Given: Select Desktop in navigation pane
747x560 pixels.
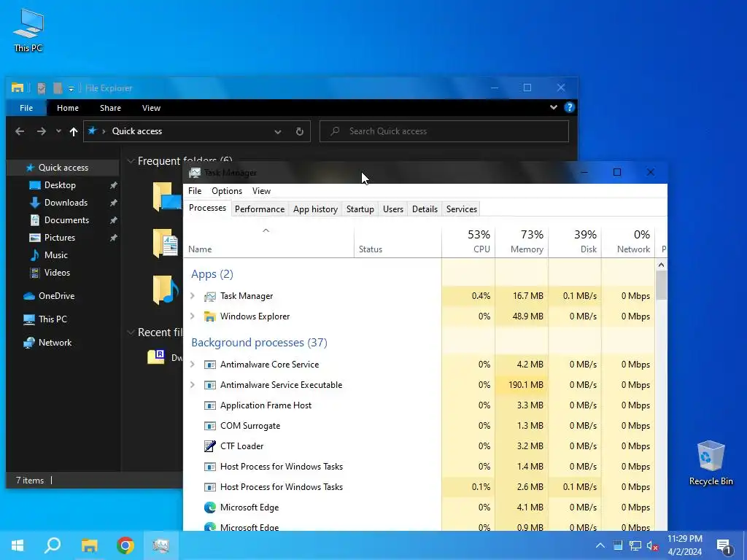Looking at the screenshot, I should (x=60, y=185).
